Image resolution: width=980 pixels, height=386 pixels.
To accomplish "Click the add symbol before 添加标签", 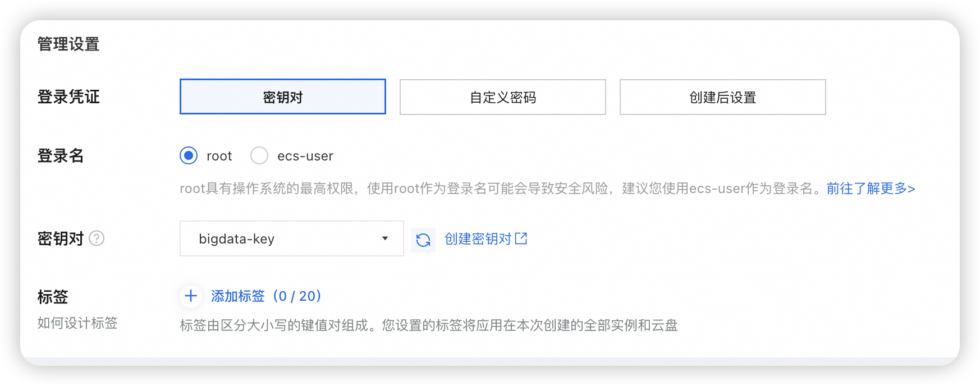I will point(191,296).
